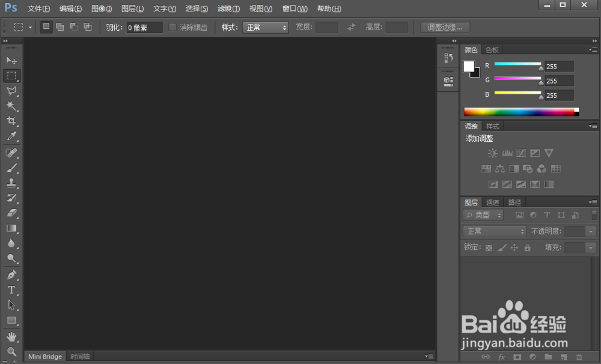601x364 pixels.
Task: Select the Rectangle shape tool
Action: tap(11, 320)
